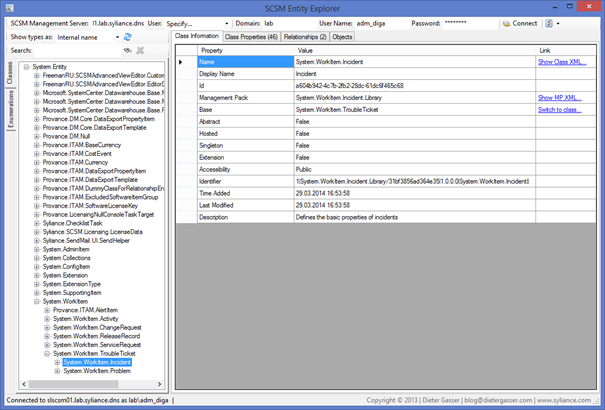Click the clear search X icon
Screen dimensions: 605x410
click(x=140, y=50)
